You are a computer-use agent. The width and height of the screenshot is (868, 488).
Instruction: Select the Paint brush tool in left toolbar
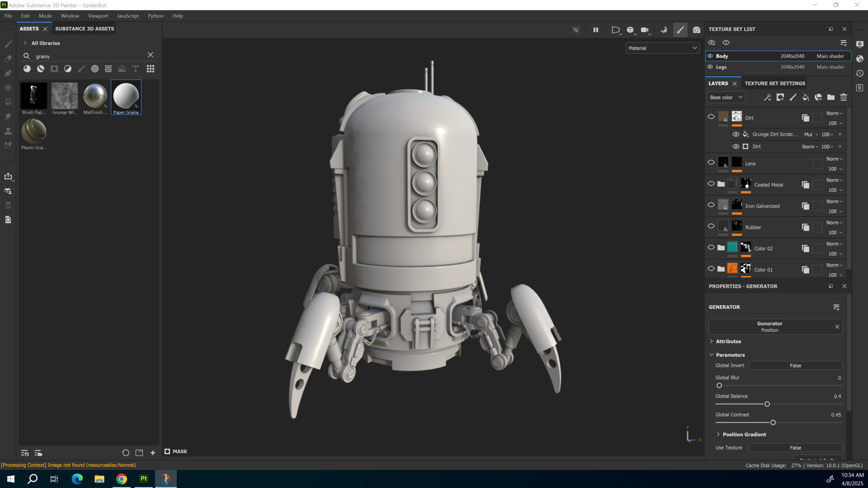click(8, 44)
